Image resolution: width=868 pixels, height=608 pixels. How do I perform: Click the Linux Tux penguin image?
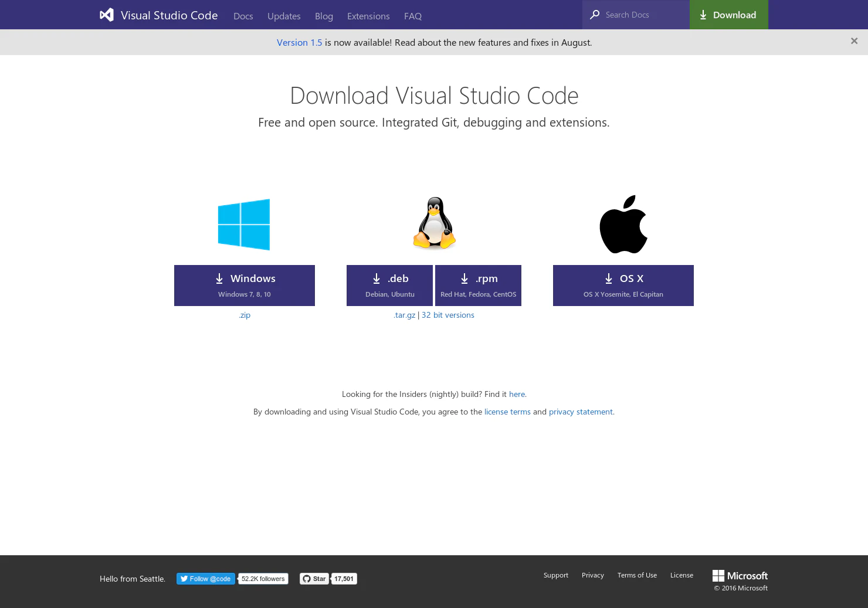(435, 223)
